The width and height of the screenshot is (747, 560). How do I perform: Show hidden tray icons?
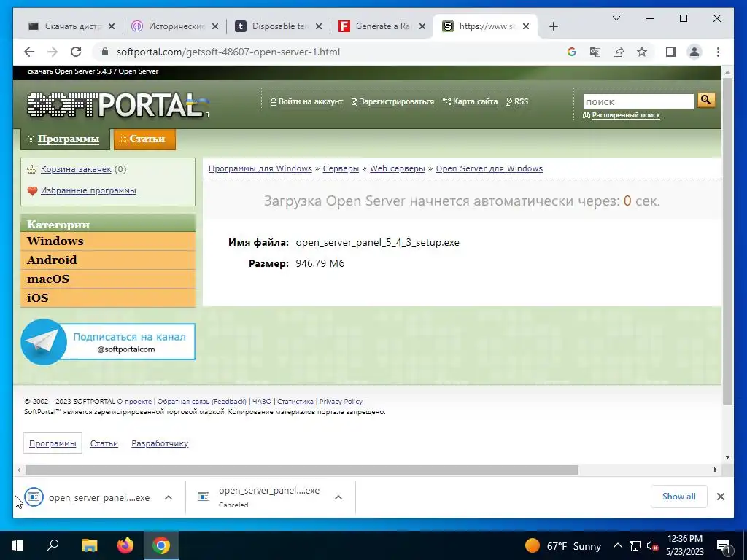pos(617,545)
